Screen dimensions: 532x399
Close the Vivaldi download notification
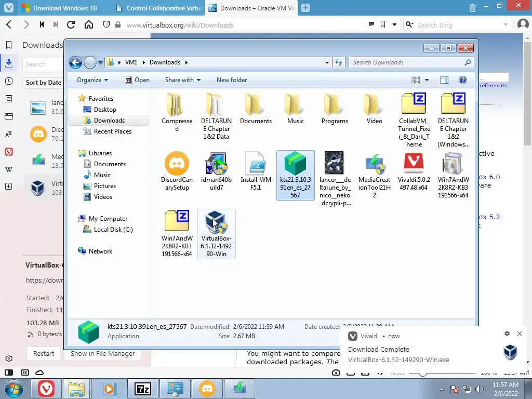520,334
